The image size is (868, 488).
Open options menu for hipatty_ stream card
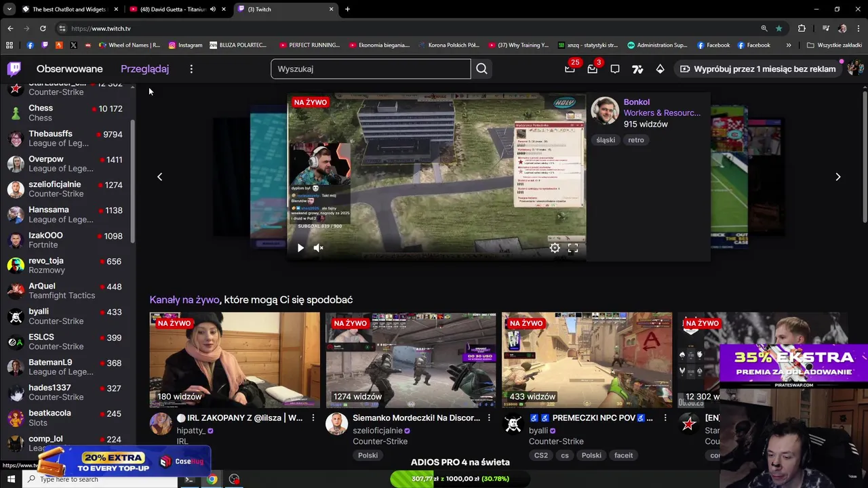313,418
